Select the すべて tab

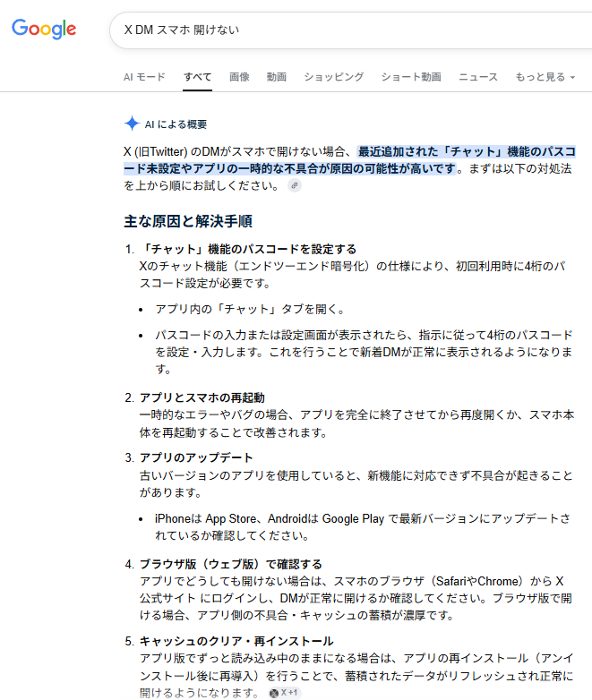tap(197, 77)
